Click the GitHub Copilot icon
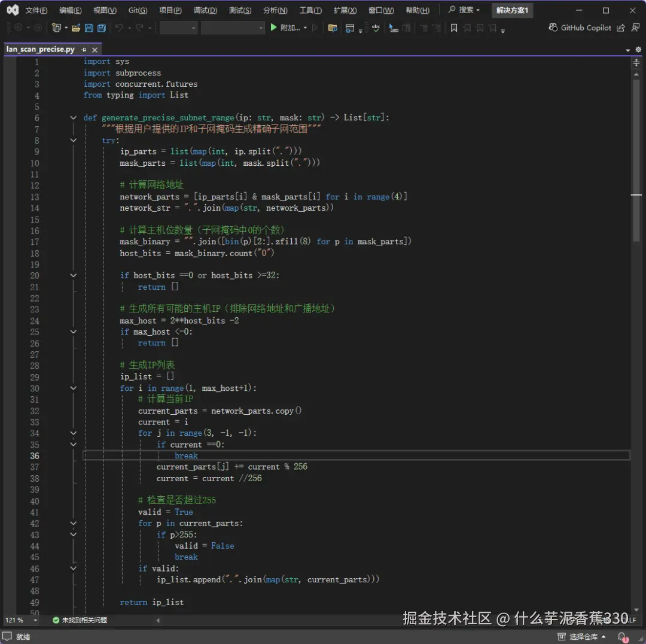The width and height of the screenshot is (646, 644). point(553,27)
